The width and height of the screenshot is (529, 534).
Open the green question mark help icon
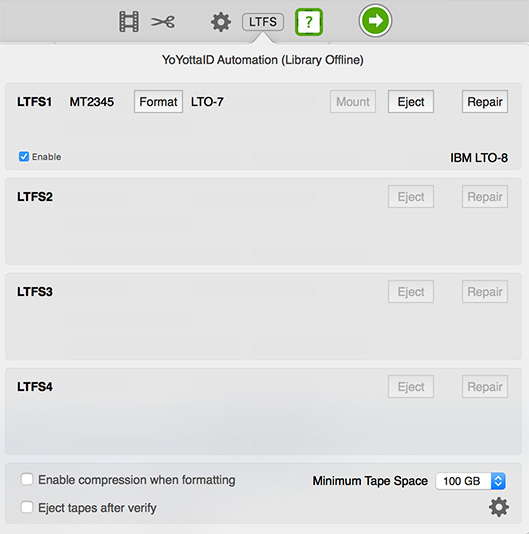click(x=309, y=22)
